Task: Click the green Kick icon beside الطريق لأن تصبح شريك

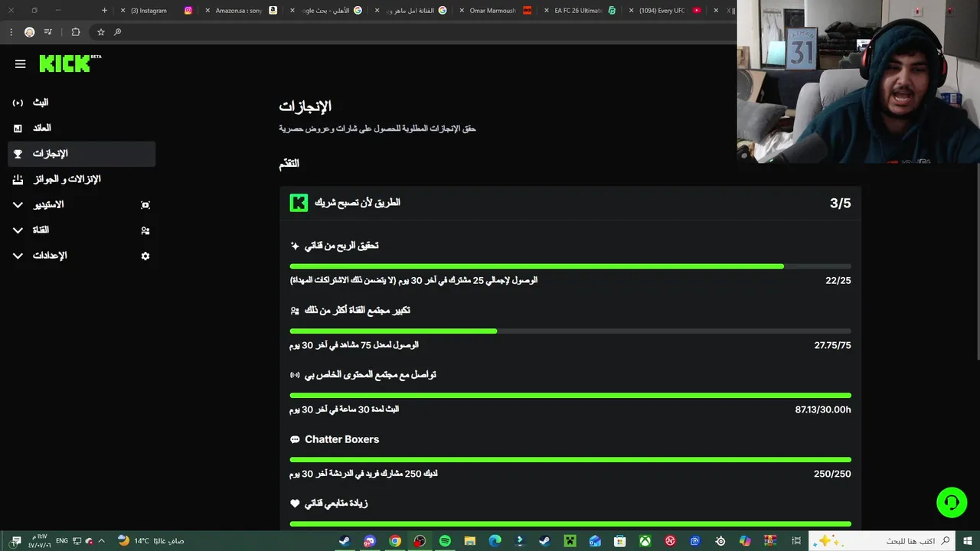Action: (299, 203)
